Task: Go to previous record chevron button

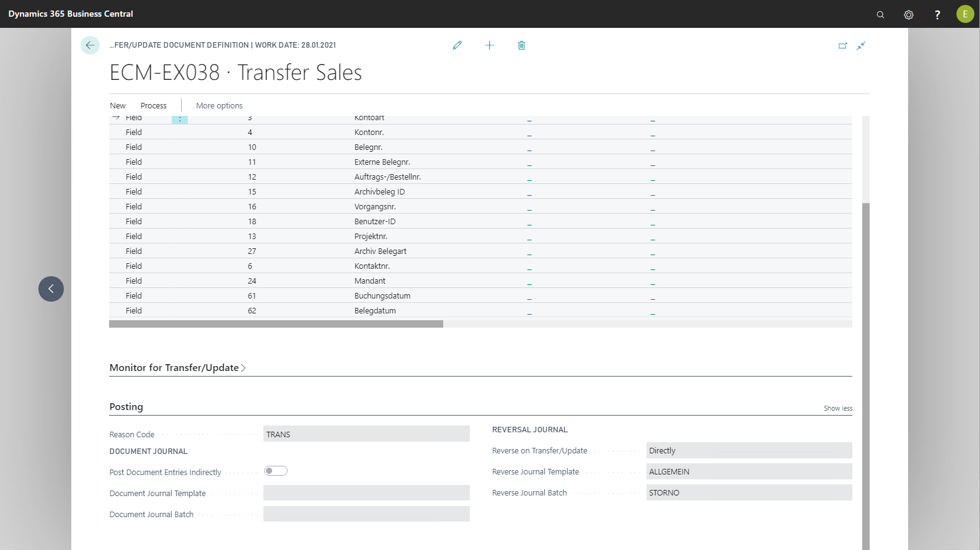Action: click(x=51, y=289)
